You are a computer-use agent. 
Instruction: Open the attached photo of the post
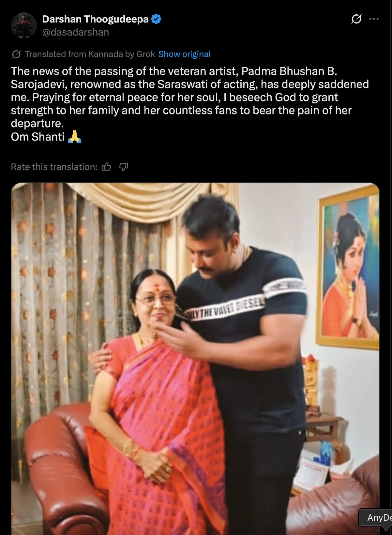click(x=195, y=359)
